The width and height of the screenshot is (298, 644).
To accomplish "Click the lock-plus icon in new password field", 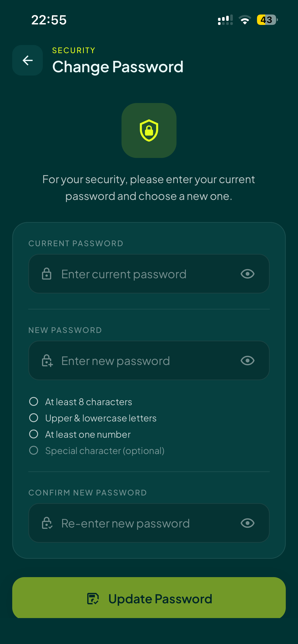I will pyautogui.click(x=47, y=361).
